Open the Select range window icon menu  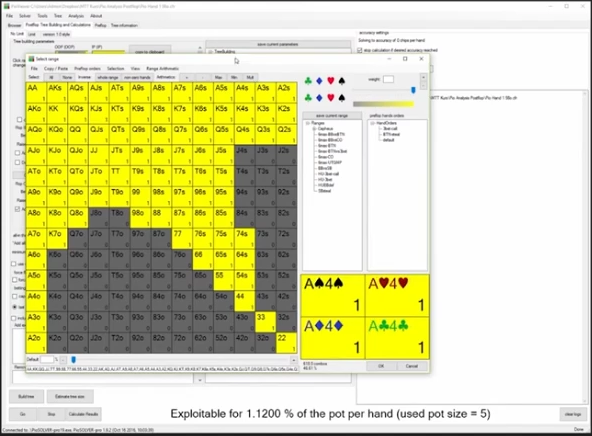[x=31, y=59]
